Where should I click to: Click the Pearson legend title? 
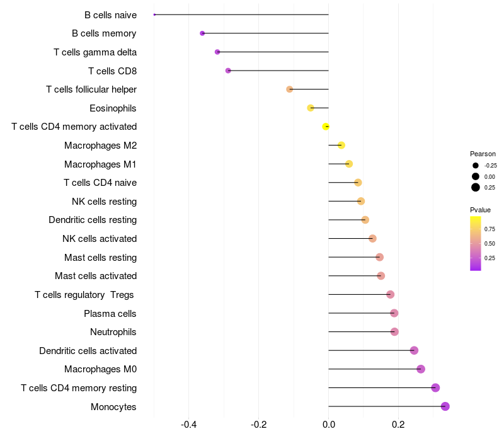tap(483, 154)
